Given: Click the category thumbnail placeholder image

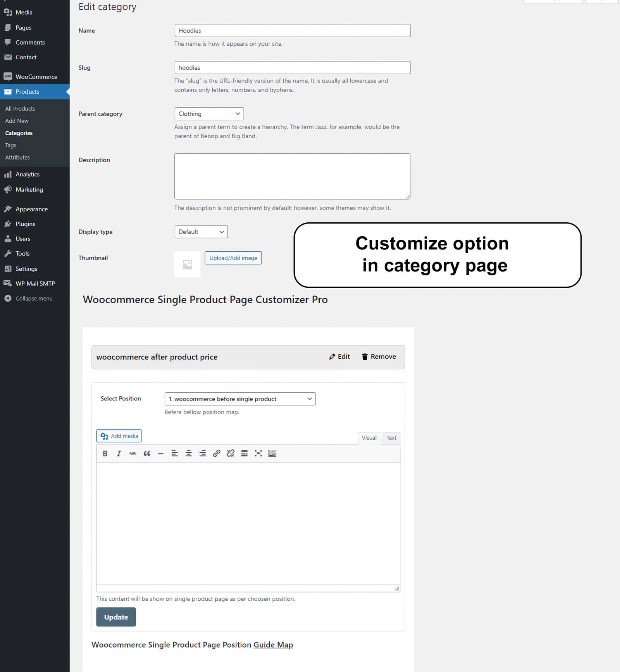Looking at the screenshot, I should (188, 264).
